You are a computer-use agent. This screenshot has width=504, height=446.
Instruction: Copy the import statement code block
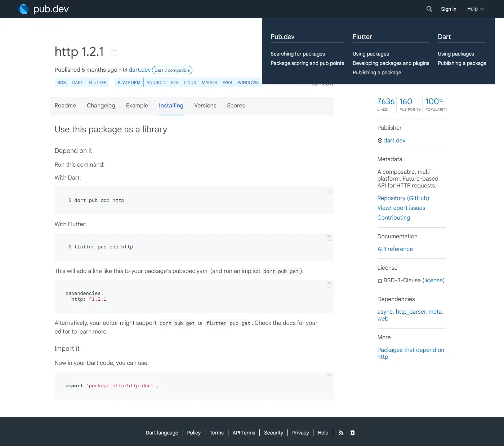coord(329,377)
